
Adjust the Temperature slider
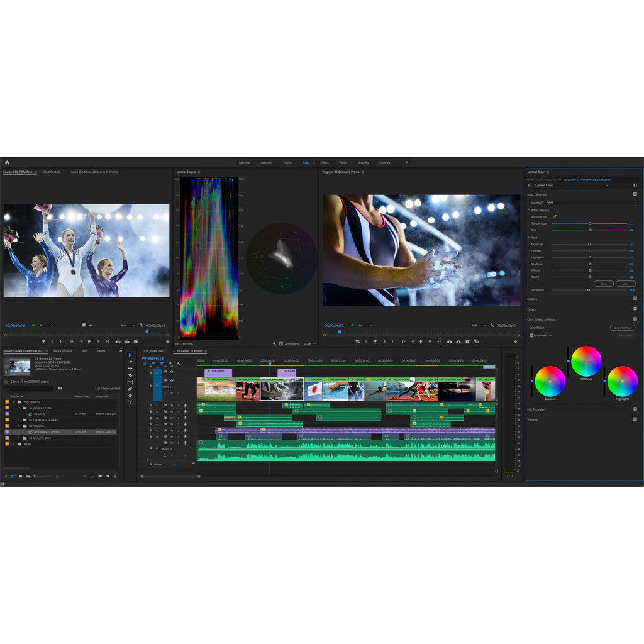tap(590, 223)
